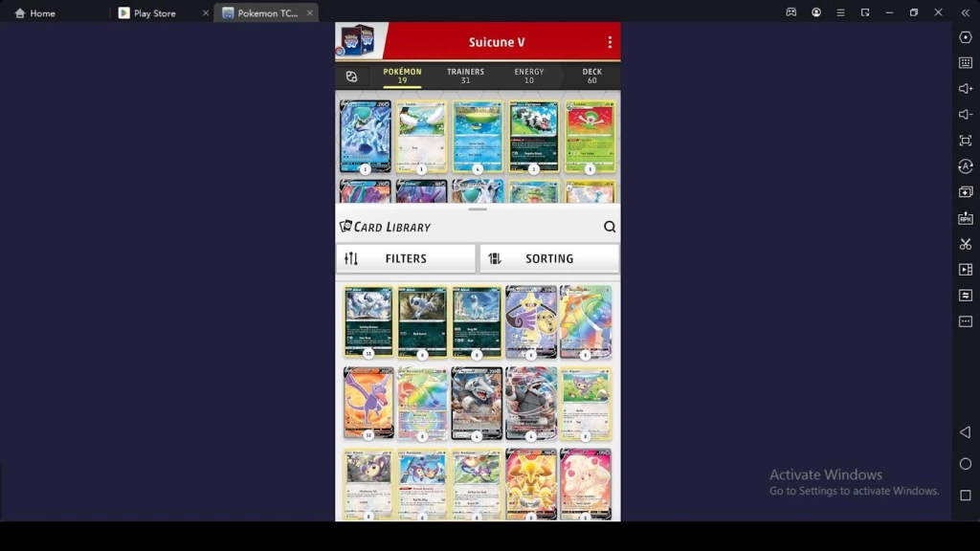Image resolution: width=980 pixels, height=551 pixels.
Task: Open the game controls gamepad icon in sidebar
Action: (966, 37)
